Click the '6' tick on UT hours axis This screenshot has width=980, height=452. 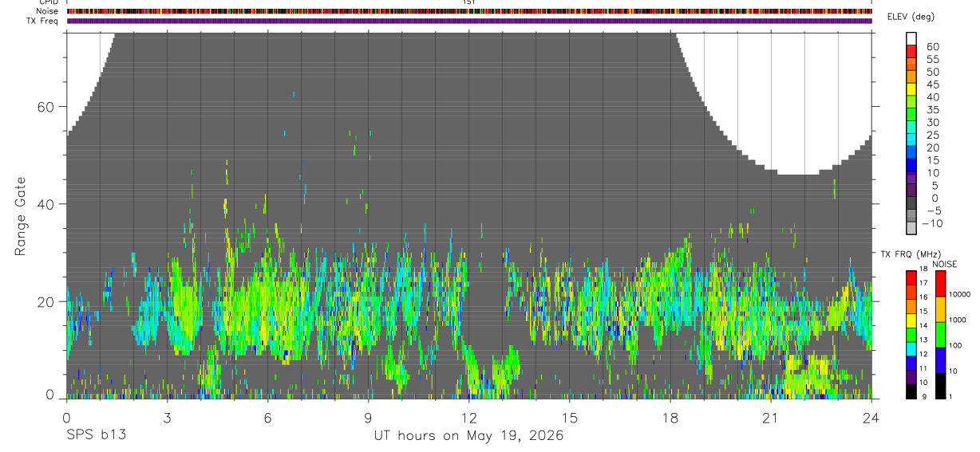click(267, 416)
